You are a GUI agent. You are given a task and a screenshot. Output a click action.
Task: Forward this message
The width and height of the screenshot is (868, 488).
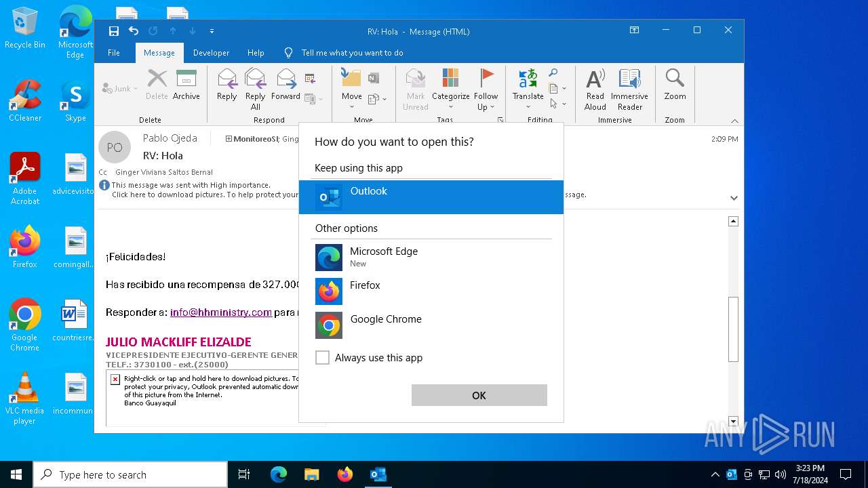(285, 85)
